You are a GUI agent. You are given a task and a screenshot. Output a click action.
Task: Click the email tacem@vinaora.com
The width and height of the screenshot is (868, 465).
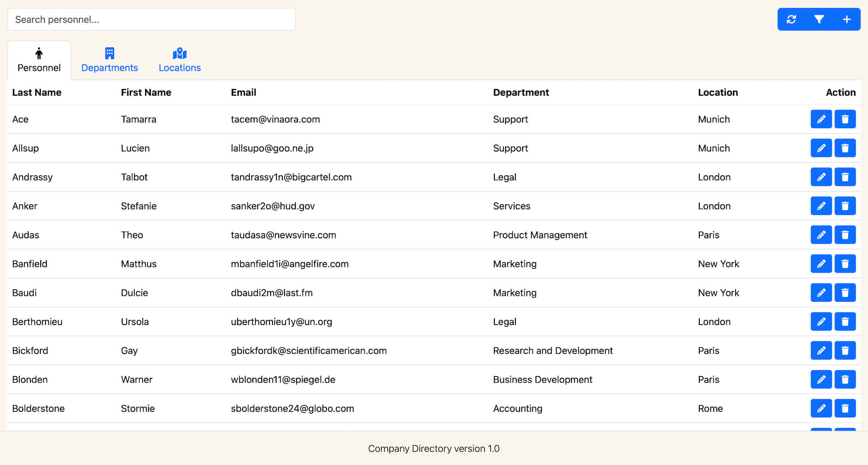(x=275, y=119)
